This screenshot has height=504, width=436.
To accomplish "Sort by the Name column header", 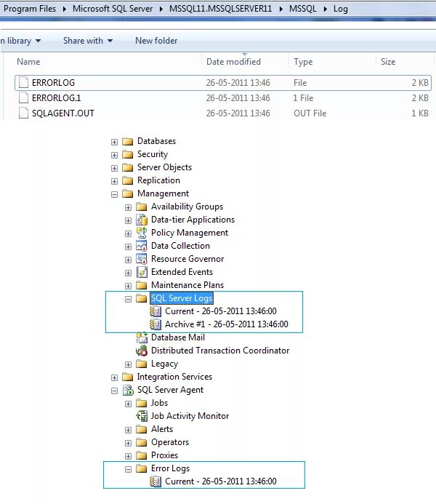I will (28, 62).
